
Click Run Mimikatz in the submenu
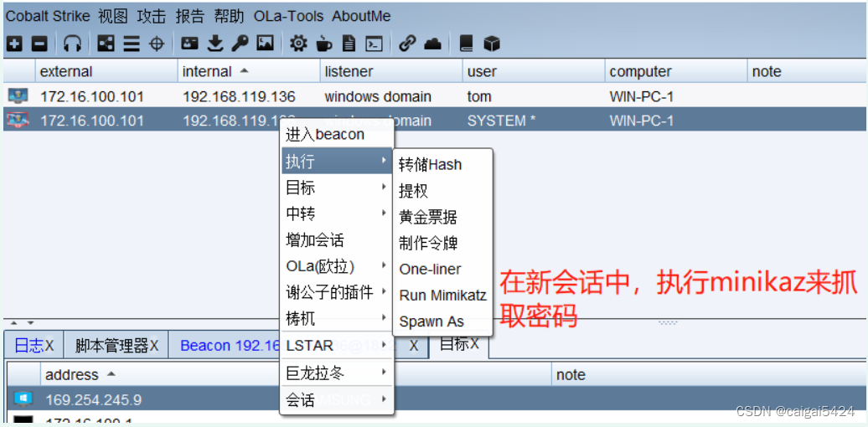pyautogui.click(x=442, y=295)
